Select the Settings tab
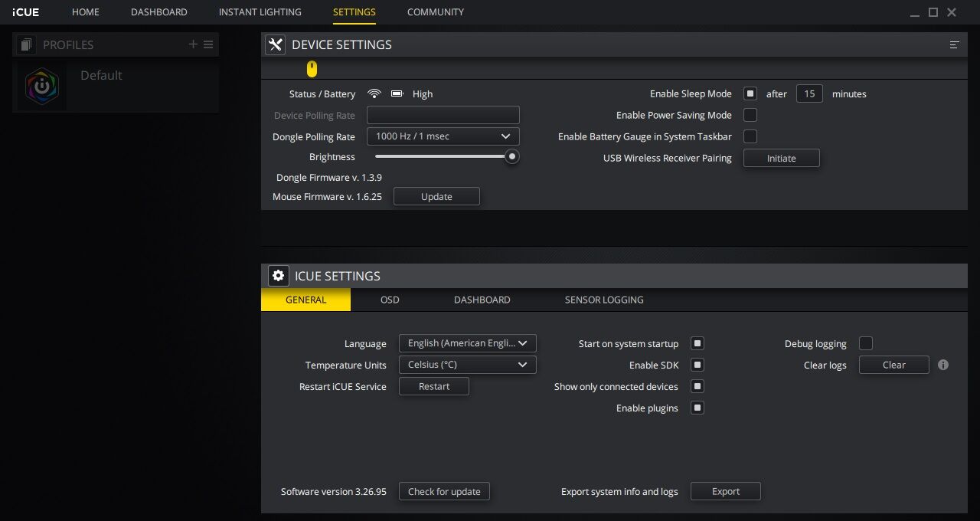Viewport: 980px width, 521px height. (x=354, y=12)
